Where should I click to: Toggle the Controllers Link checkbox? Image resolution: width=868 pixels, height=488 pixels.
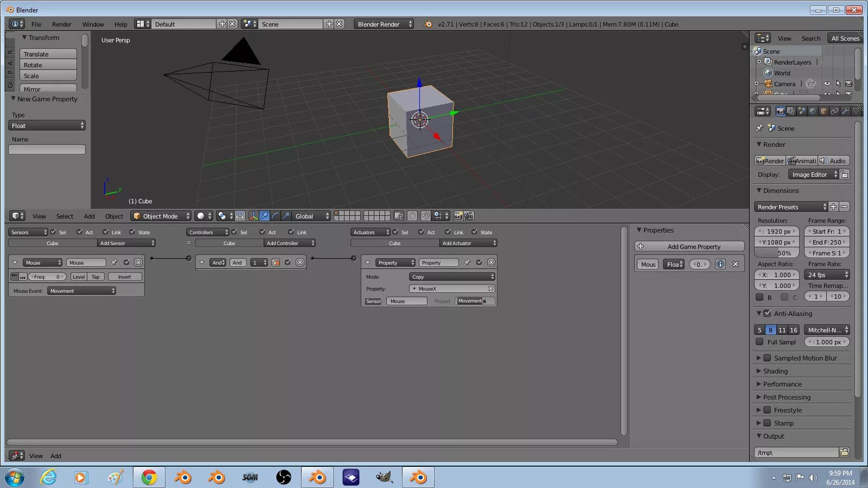click(x=291, y=232)
